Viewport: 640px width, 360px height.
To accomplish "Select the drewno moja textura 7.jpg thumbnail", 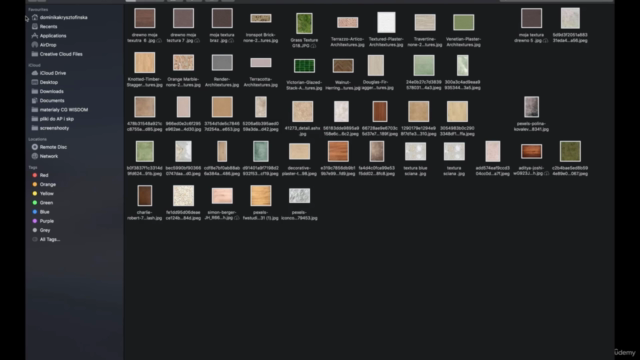I will coord(183,18).
